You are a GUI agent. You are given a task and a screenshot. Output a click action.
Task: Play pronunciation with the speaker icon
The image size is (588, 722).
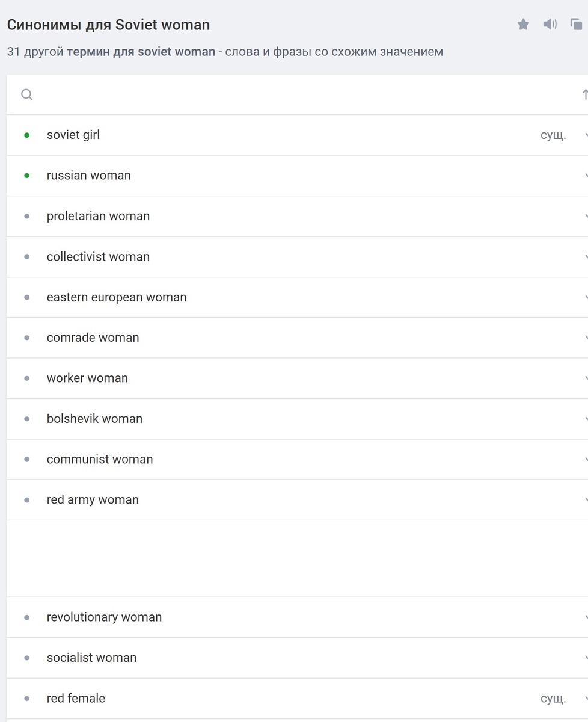tap(550, 25)
